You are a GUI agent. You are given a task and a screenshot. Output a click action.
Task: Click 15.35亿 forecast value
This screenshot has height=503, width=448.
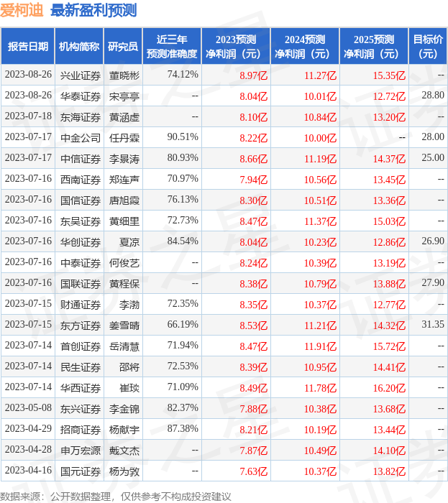389,75
